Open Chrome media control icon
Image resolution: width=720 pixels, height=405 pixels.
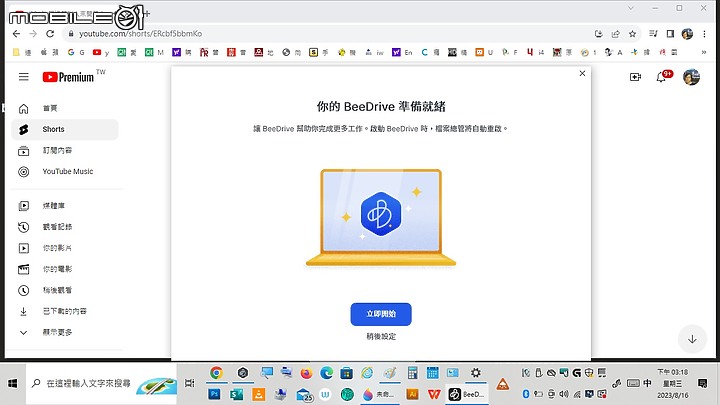(x=653, y=34)
